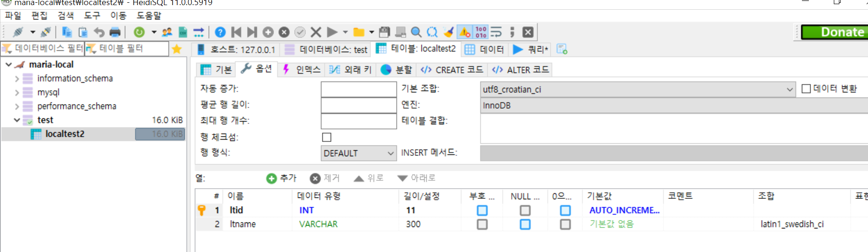This screenshot has width=868, height=252.
Task: Open the blue Help question mark icon
Action: 220,32
